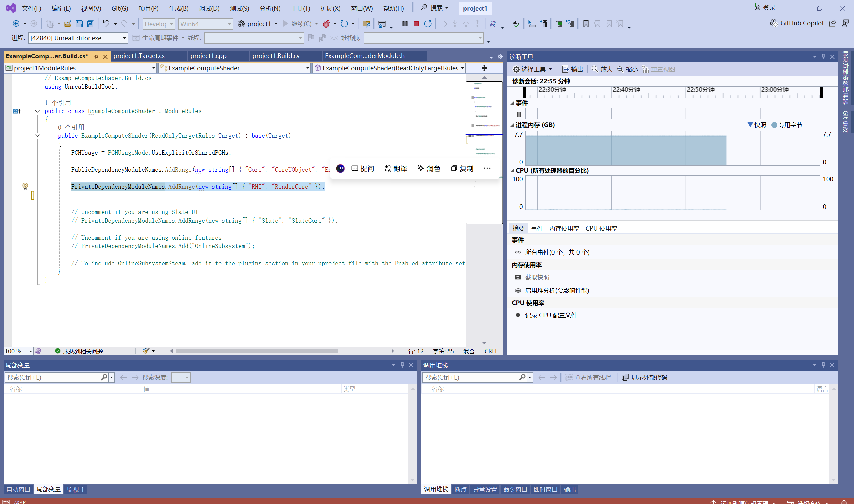Pause the diagnostic events track

519,114
